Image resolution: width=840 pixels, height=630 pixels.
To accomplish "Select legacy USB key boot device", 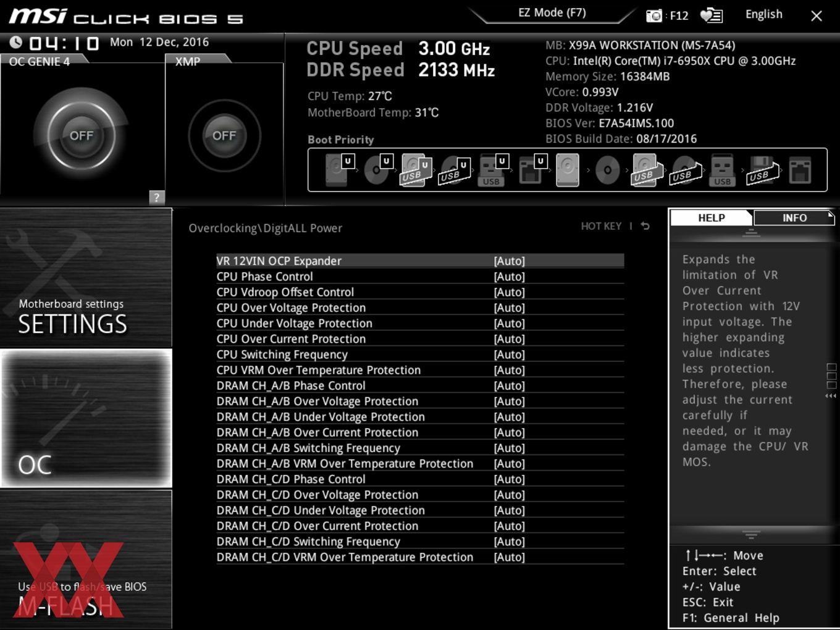I will point(722,170).
